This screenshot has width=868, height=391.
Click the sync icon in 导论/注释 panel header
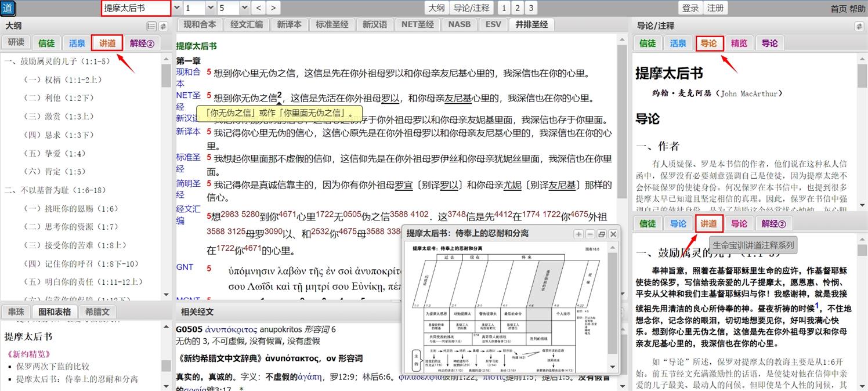[859, 26]
